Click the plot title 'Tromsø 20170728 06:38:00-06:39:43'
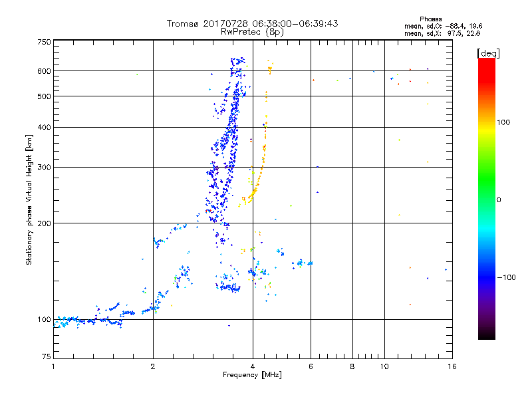Image resolution: width=532 pixels, height=399 pixels. (252, 23)
